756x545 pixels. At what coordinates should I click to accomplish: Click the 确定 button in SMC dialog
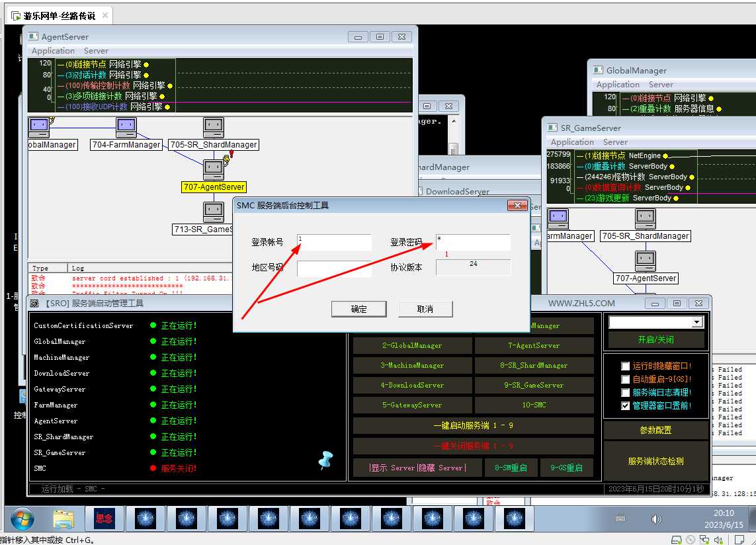click(358, 309)
